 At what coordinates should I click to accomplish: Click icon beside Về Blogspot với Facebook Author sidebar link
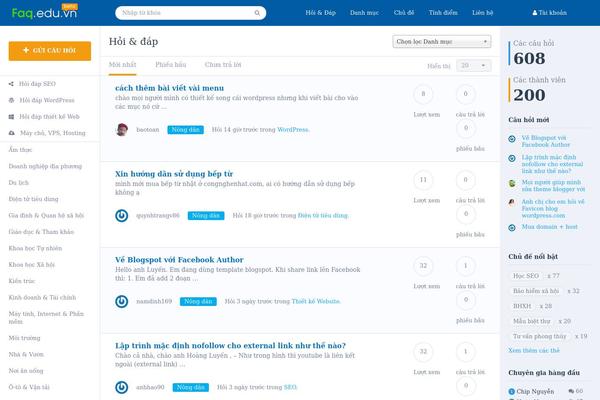point(512,139)
